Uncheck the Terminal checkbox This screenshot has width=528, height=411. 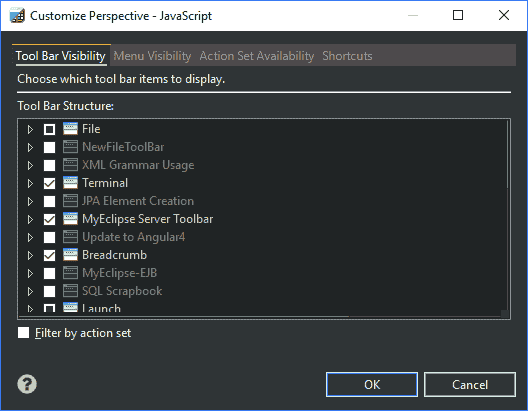[50, 183]
